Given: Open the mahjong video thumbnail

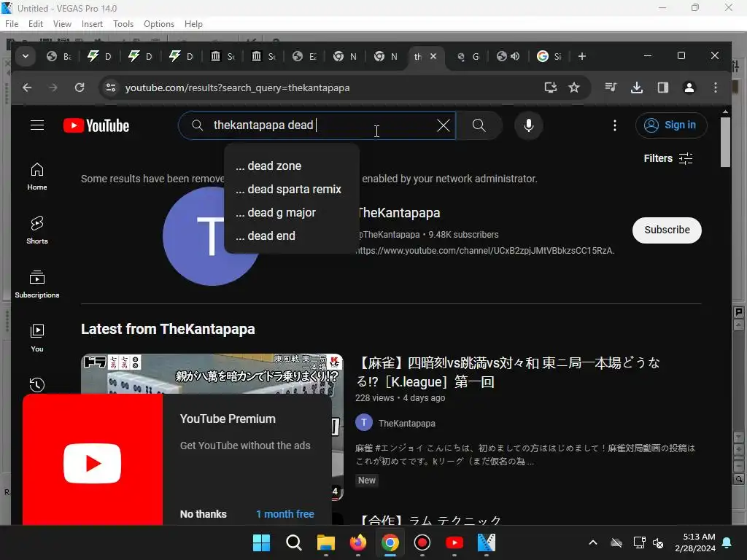Looking at the screenshot, I should pyautogui.click(x=212, y=374).
